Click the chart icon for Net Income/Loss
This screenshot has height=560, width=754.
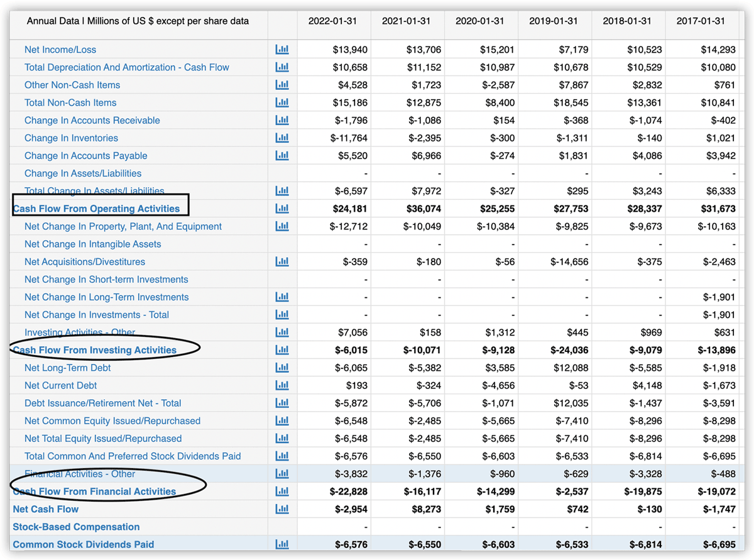pos(282,50)
